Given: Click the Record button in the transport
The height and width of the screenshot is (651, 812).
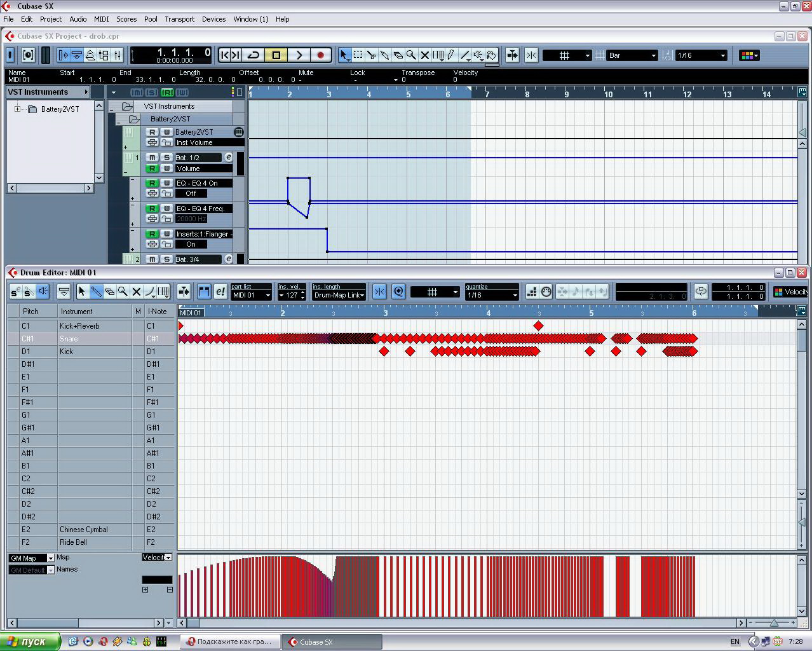Looking at the screenshot, I should pyautogui.click(x=321, y=55).
